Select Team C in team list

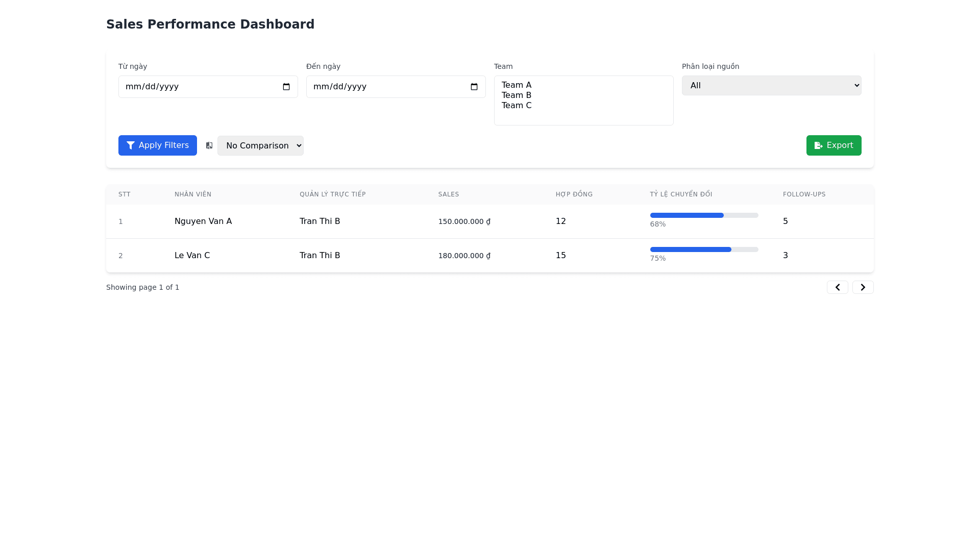(x=517, y=106)
